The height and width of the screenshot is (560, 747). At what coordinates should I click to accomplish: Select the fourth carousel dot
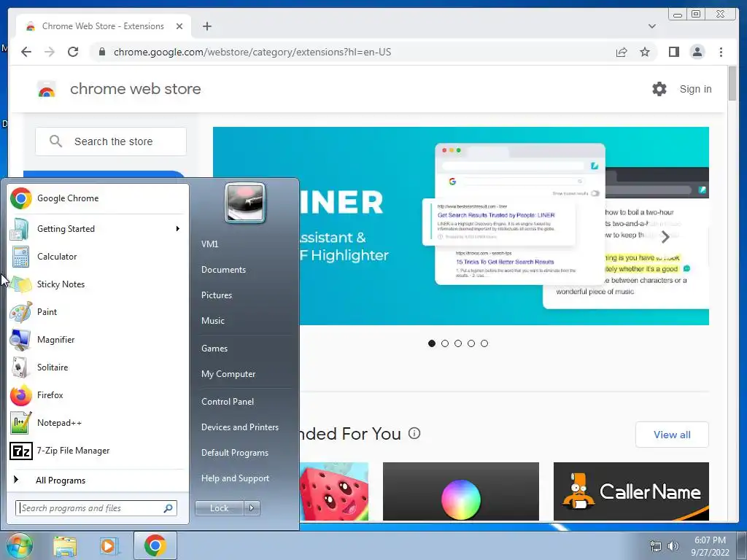pos(471,343)
